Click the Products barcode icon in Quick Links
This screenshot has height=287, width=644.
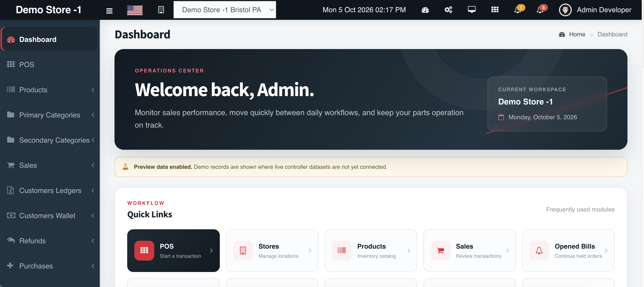pos(341,250)
